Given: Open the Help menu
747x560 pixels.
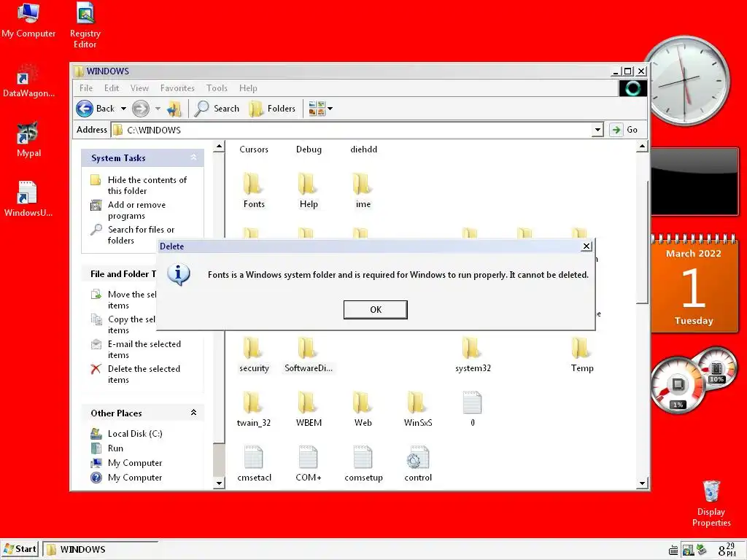Looking at the screenshot, I should pos(248,88).
